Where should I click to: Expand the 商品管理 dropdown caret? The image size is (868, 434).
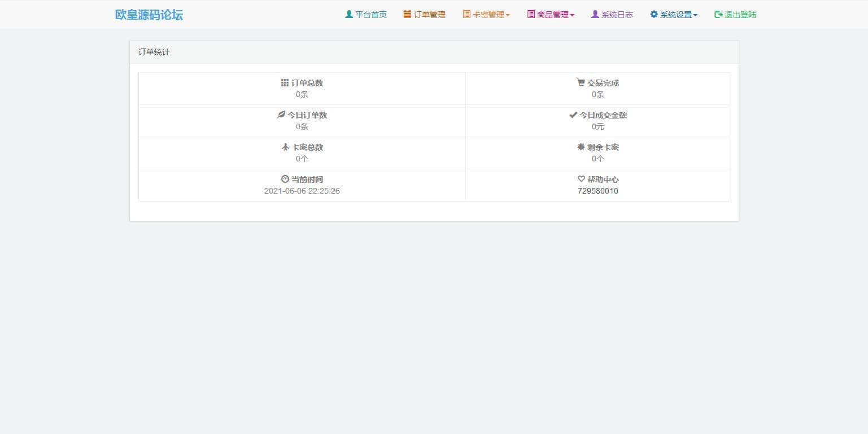point(572,15)
